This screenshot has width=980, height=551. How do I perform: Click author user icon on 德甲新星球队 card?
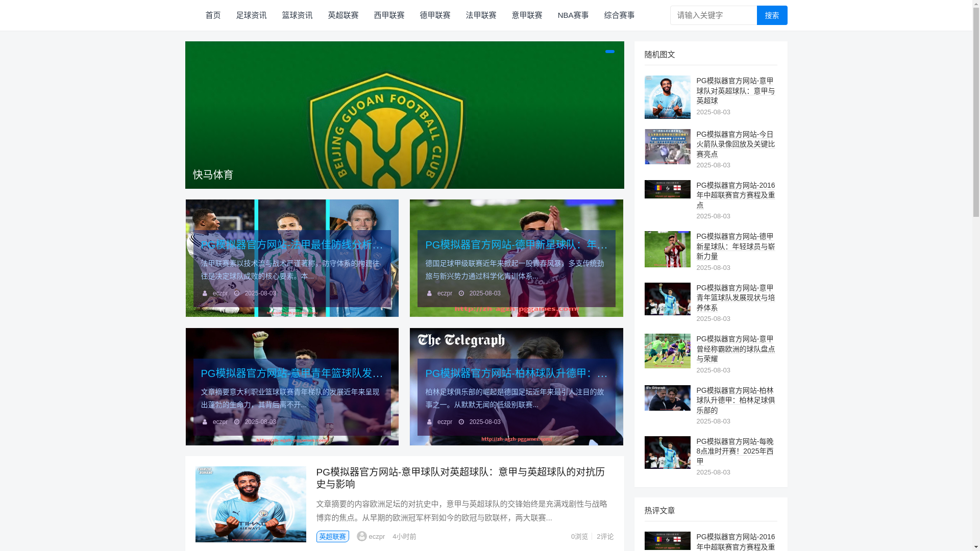tap(429, 293)
